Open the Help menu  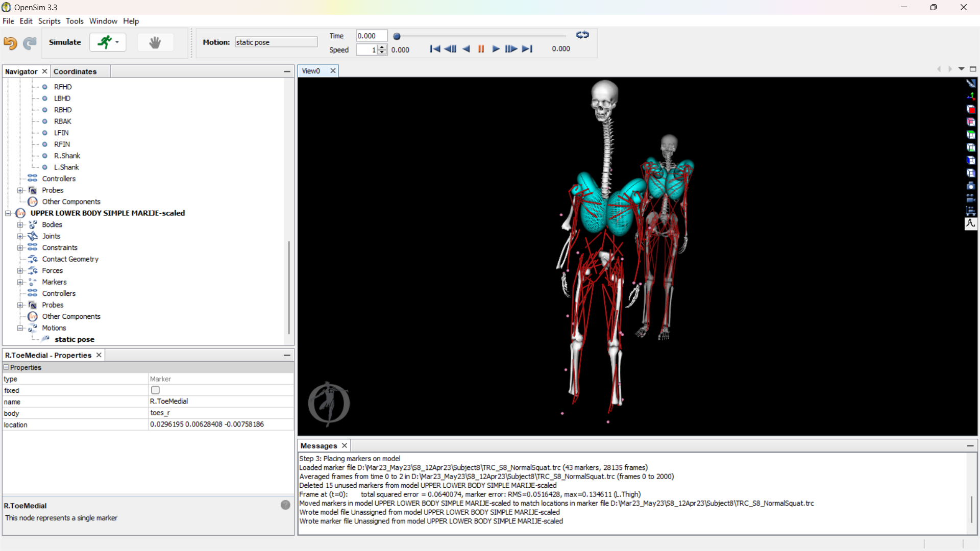pos(131,21)
